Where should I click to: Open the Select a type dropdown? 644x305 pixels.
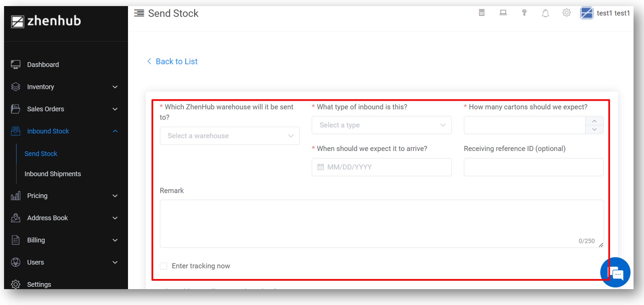pos(381,125)
